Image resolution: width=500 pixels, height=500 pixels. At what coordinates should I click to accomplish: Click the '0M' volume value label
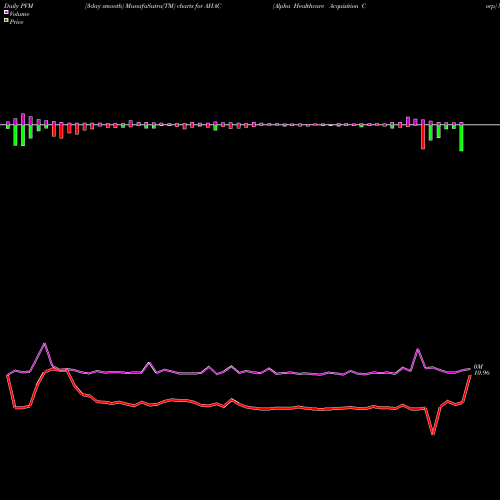pos(478,367)
